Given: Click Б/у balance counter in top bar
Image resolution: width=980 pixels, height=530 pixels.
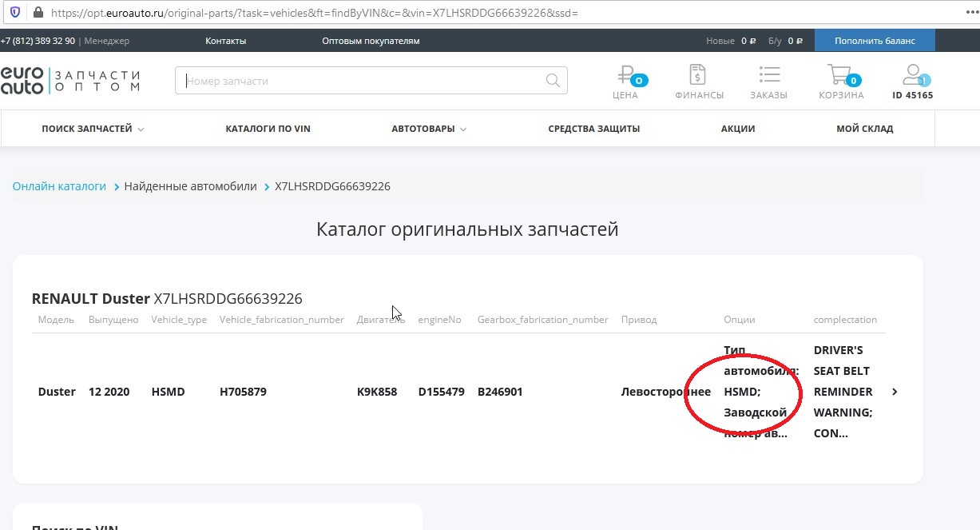Looking at the screenshot, I should 786,41.
